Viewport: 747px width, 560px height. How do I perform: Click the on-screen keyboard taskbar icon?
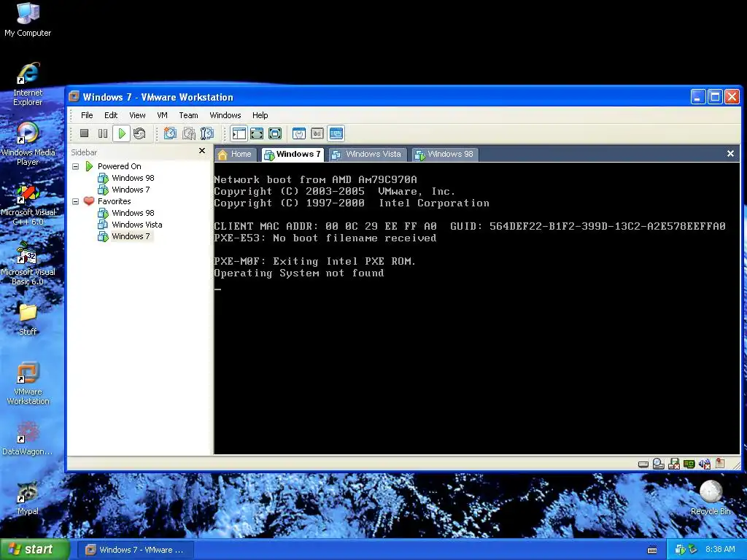coord(652,550)
